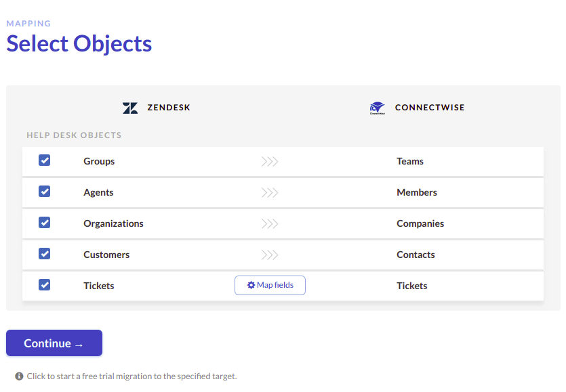The height and width of the screenshot is (392, 566).
Task: Uncheck the Groups checkbox
Action: (x=45, y=160)
